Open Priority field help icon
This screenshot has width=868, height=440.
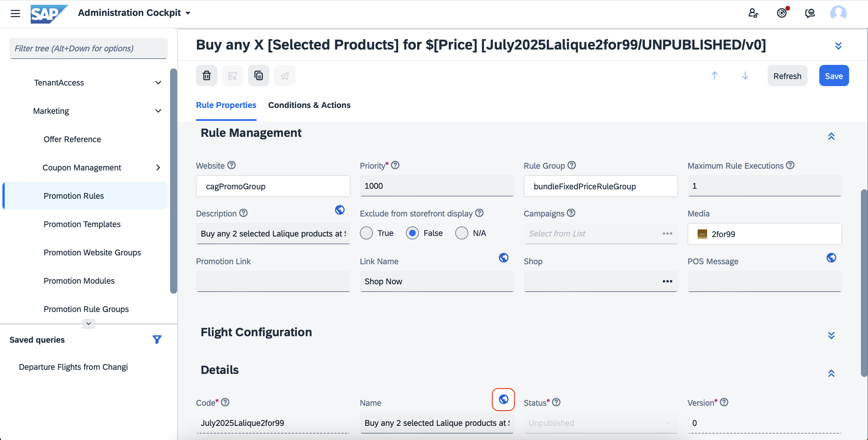coord(395,165)
